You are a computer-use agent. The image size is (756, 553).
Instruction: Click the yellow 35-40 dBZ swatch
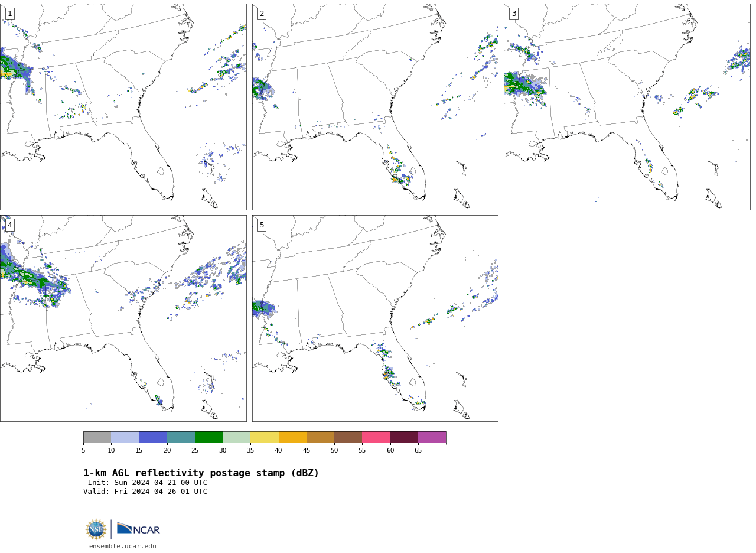(265, 437)
